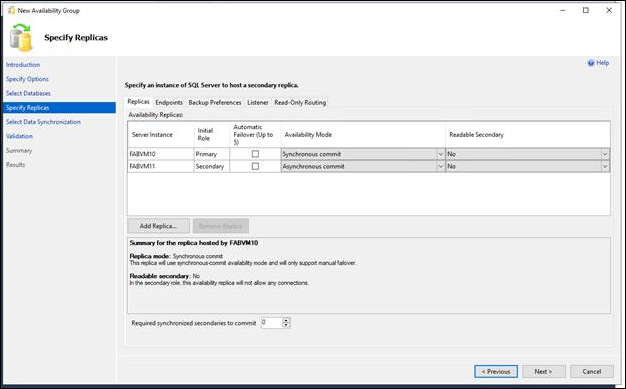The image size is (626, 389).
Task: Click the New Availability Group title bar icon
Action: [12, 10]
